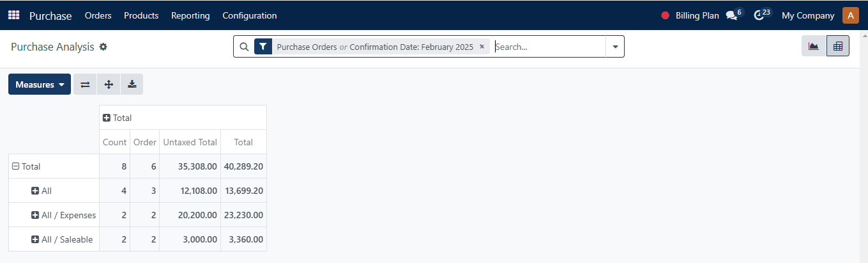Viewport: 868px width, 263px height.
Task: Click the Order value 3 in All row
Action: pos(145,191)
